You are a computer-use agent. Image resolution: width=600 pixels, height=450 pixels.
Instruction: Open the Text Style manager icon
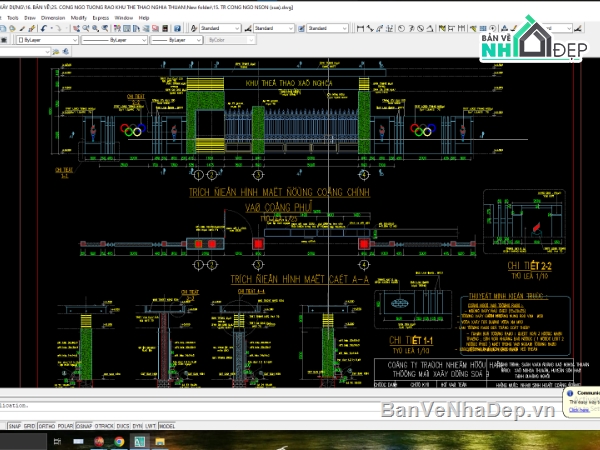click(194, 28)
